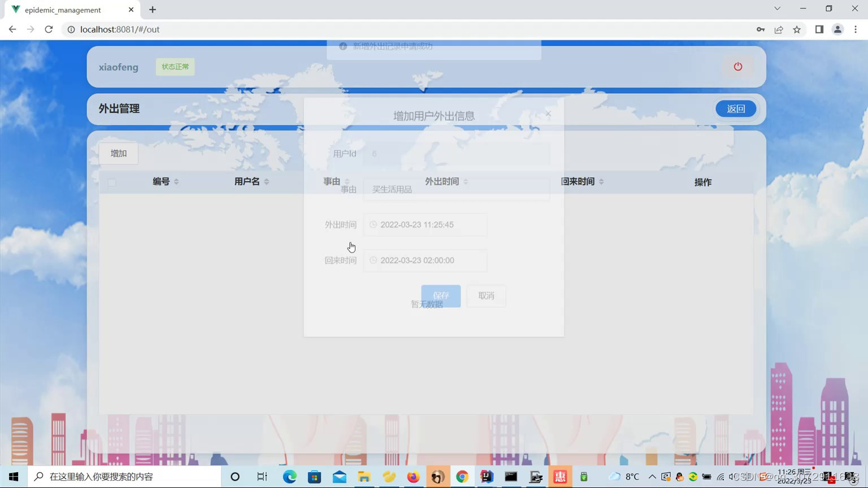Viewport: 868px width, 488px height.
Task: Click the 用户Id input field in dialog
Action: [457, 154]
